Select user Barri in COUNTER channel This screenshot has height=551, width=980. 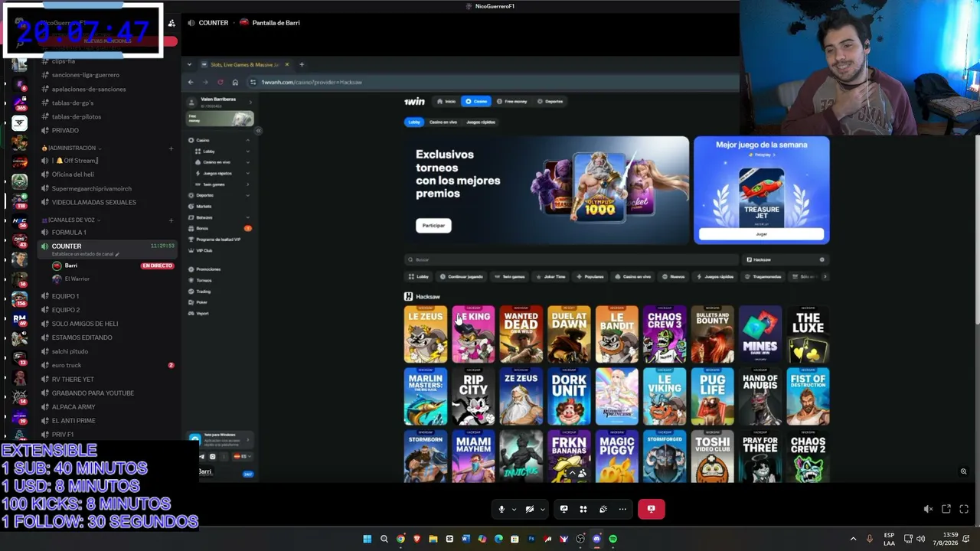coord(71,266)
